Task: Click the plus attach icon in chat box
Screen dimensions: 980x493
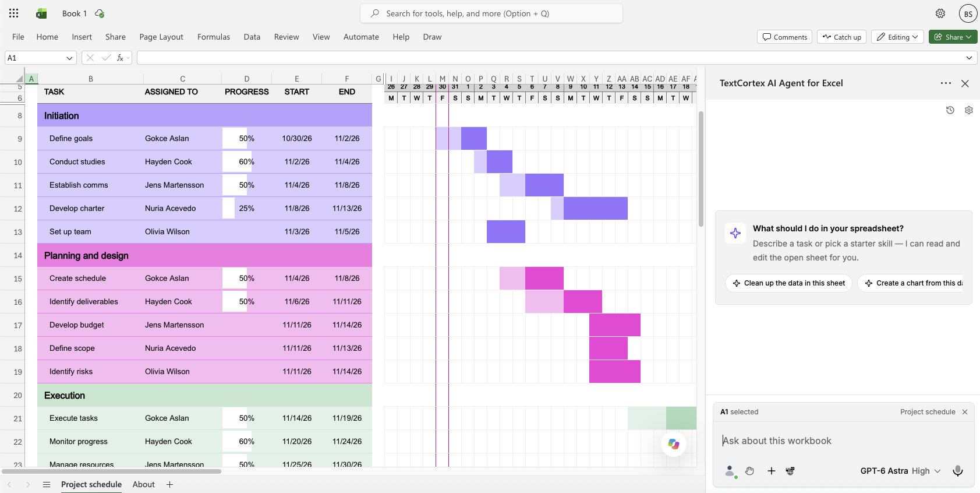Action: coord(772,471)
